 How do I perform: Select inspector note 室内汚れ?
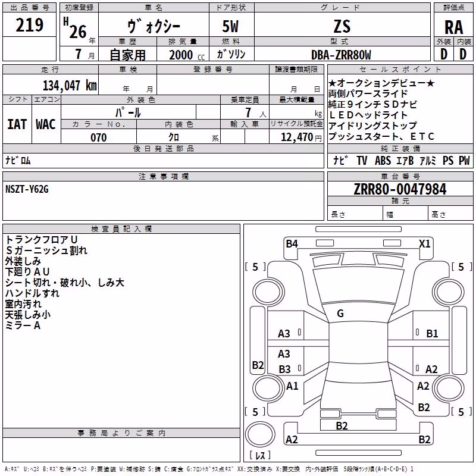[x=23, y=304]
